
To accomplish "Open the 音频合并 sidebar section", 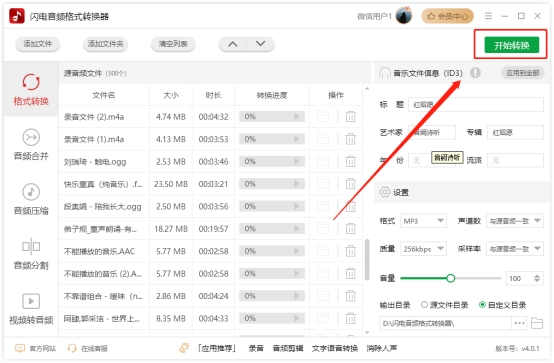I will click(31, 145).
